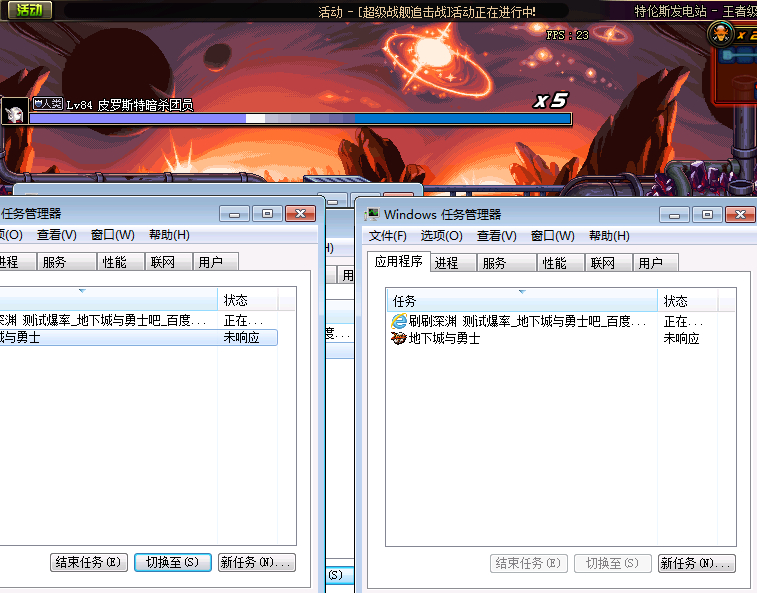
Task: Switch to 性能 tab in left Task Manager
Action: pos(121,262)
